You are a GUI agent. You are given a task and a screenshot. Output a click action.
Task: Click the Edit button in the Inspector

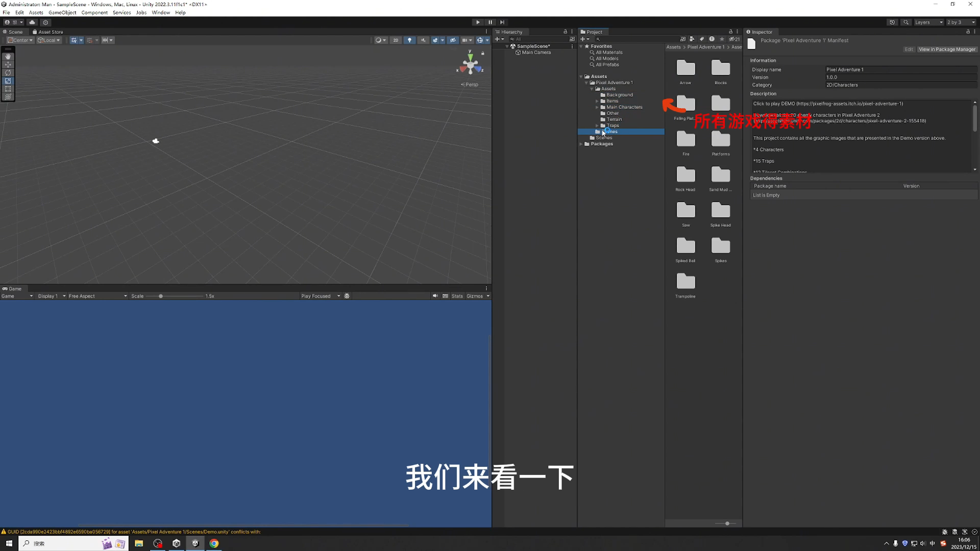pyautogui.click(x=909, y=49)
